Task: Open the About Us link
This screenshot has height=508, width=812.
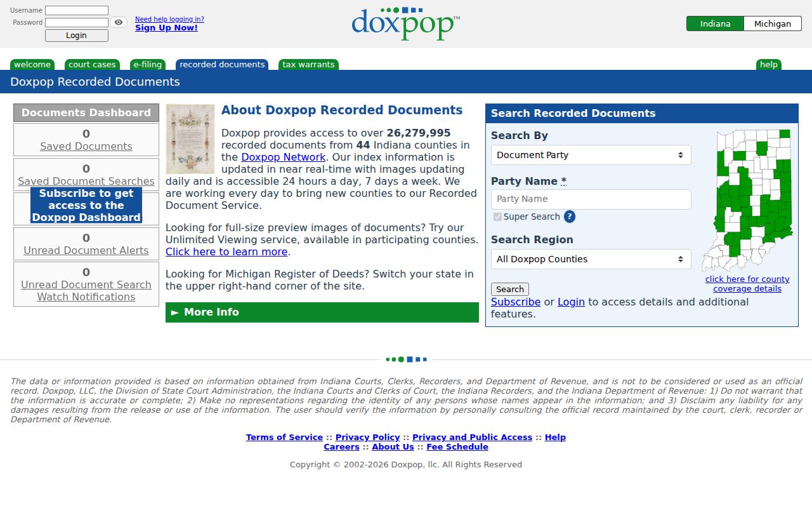Action: pyautogui.click(x=393, y=447)
